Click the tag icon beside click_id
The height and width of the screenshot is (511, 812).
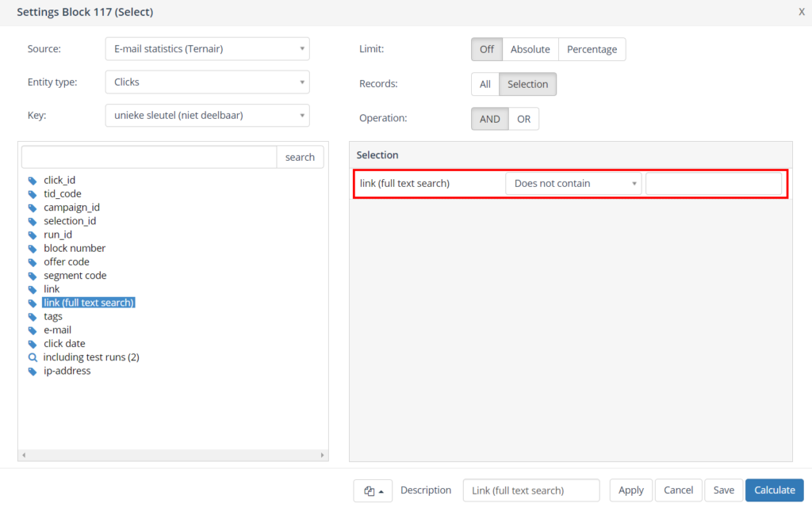[x=33, y=181]
